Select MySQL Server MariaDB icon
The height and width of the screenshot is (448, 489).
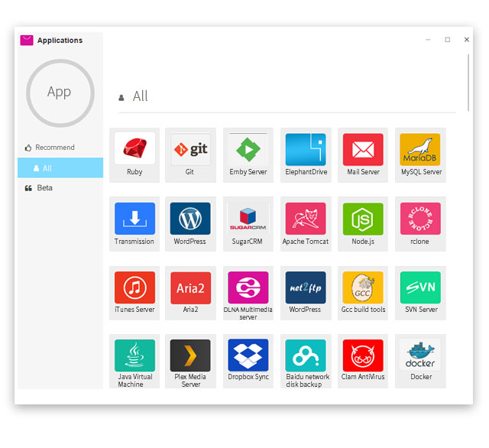[420, 149]
